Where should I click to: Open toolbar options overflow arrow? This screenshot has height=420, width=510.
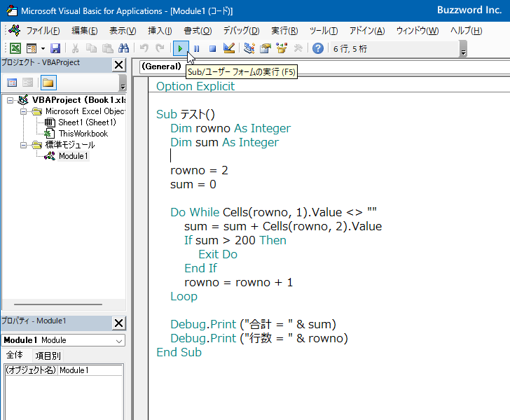click(464, 49)
